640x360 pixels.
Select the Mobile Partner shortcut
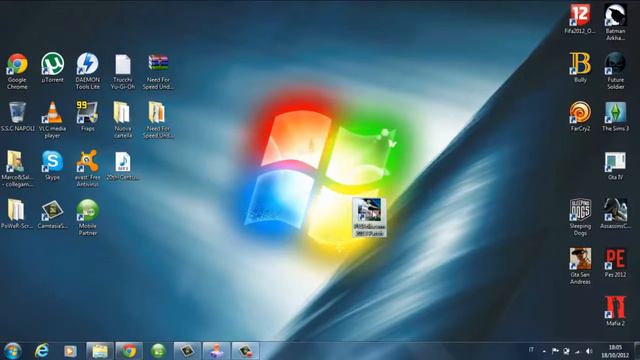tap(87, 217)
